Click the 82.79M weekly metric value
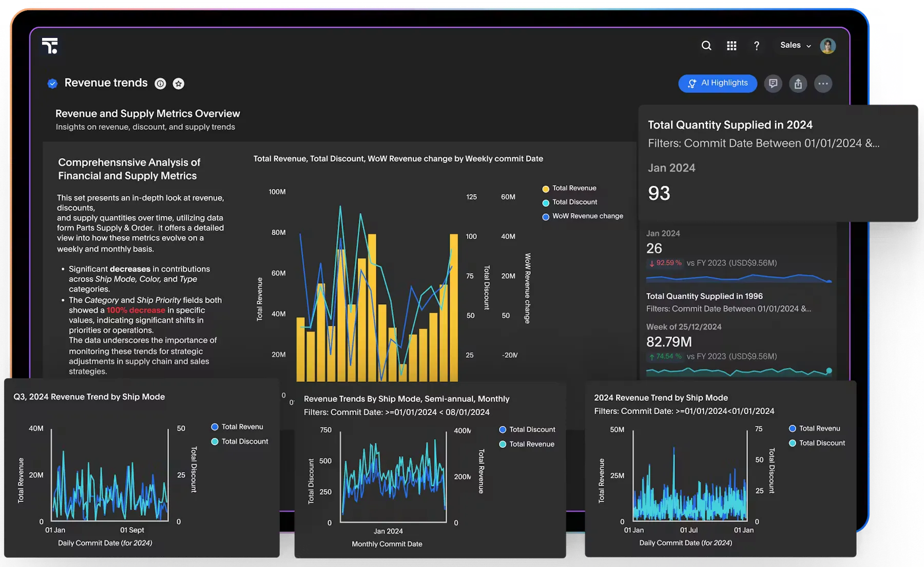Viewport: 924px width, 567px height. (x=669, y=341)
